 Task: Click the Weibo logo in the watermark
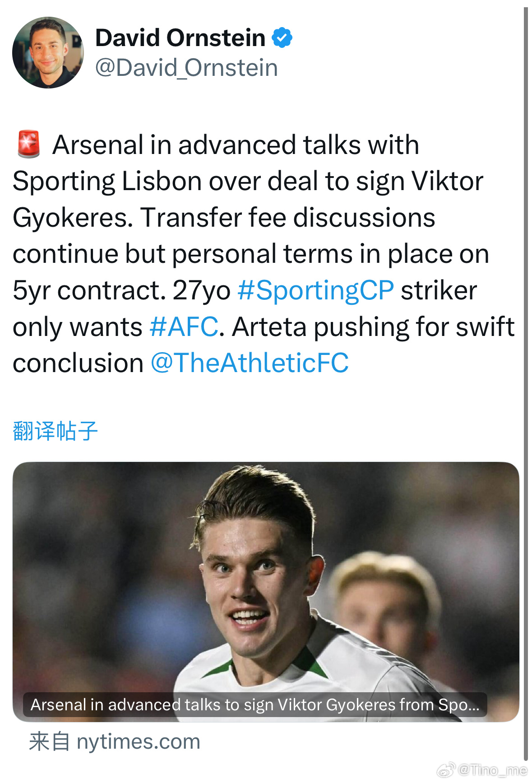pyautogui.click(x=446, y=769)
